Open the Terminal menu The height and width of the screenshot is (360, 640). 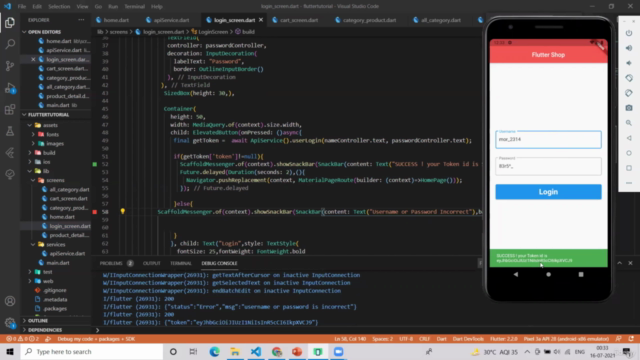(134, 6)
